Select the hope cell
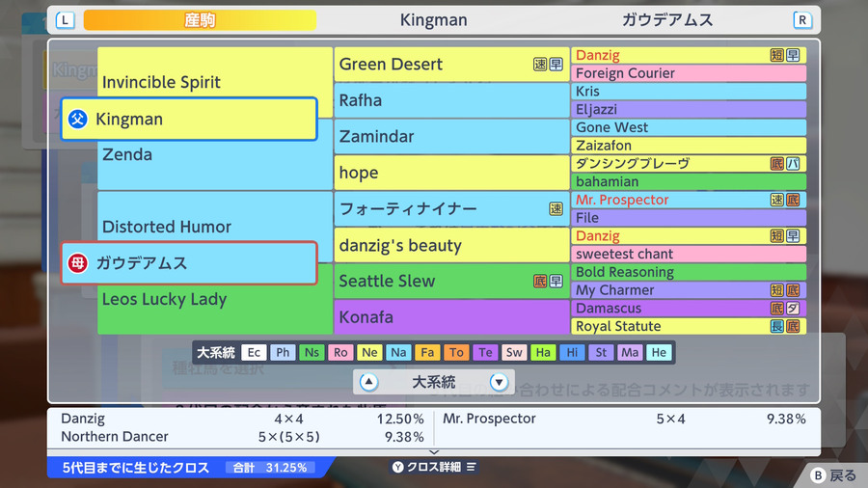 [451, 173]
